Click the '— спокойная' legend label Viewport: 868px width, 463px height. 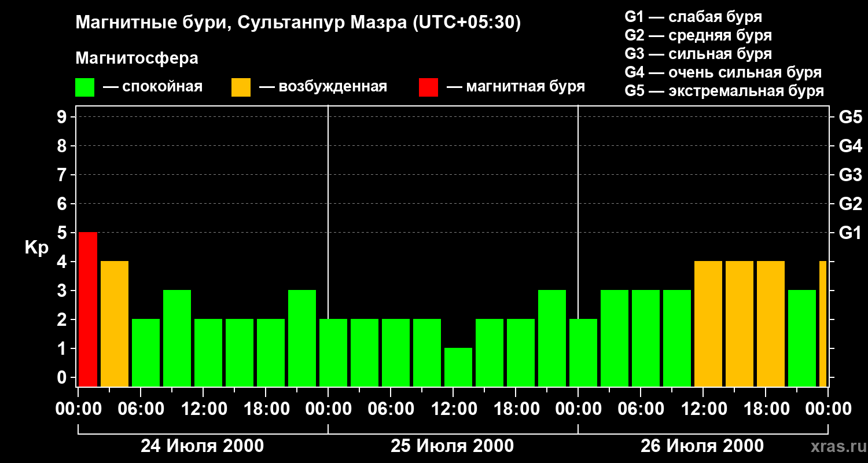tap(153, 87)
